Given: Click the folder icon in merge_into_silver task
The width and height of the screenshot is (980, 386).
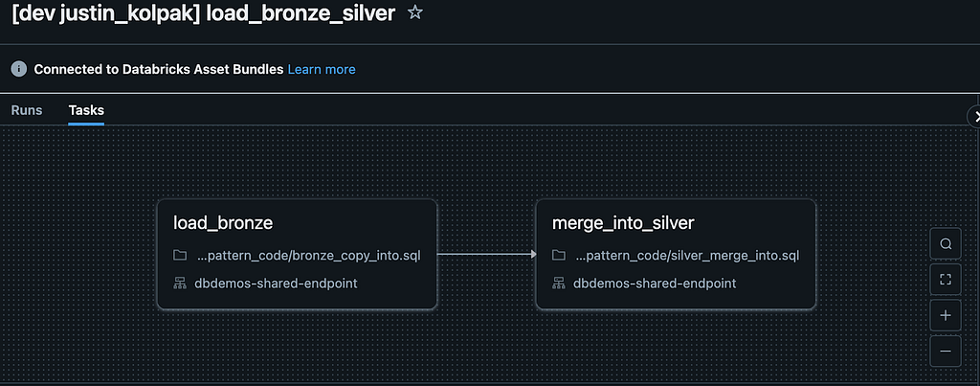Looking at the screenshot, I should [559, 256].
